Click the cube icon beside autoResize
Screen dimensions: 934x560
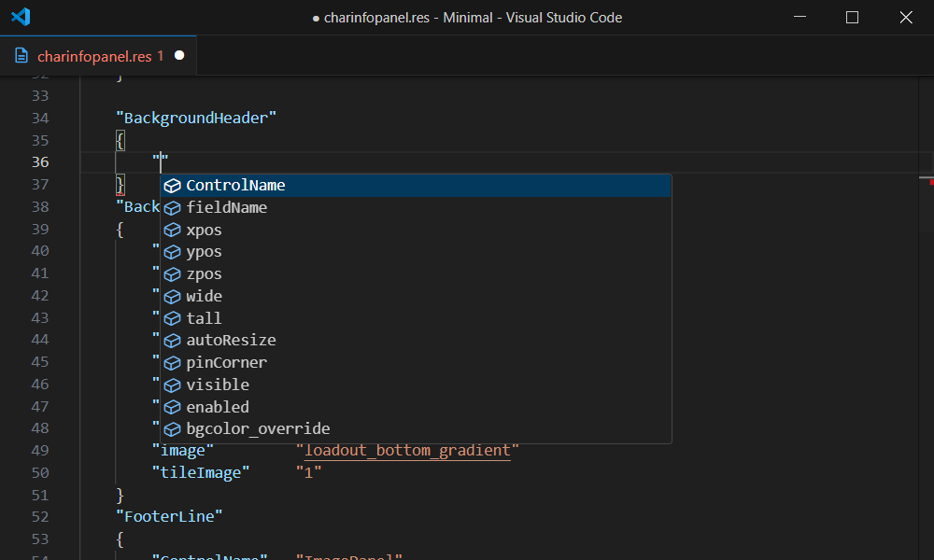[x=172, y=341]
